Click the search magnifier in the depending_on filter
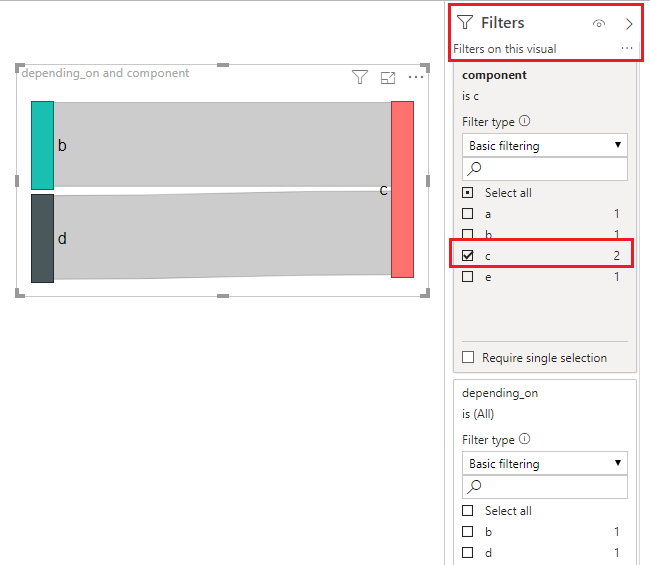 tap(474, 487)
